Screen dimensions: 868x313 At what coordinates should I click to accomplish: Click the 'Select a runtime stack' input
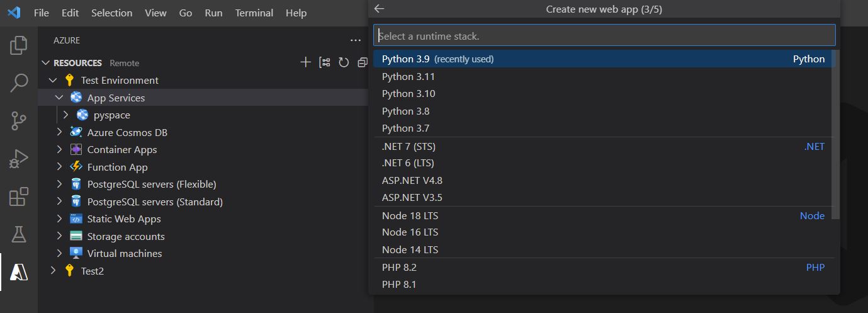604,35
